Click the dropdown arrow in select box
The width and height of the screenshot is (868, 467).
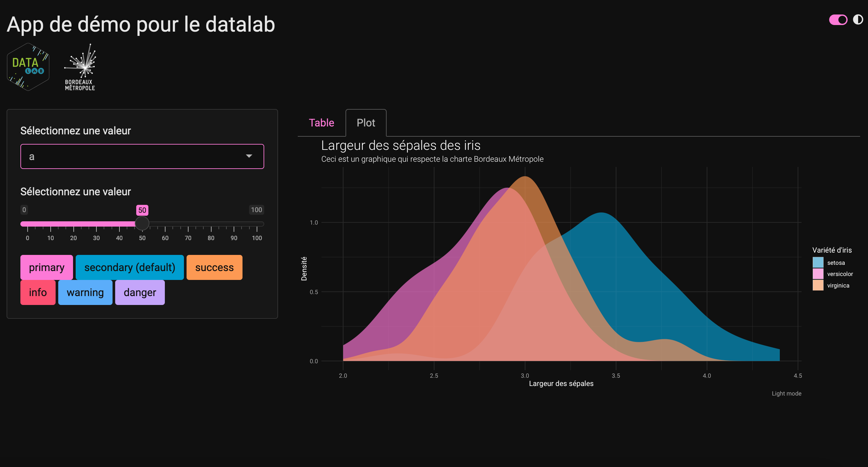(x=249, y=156)
